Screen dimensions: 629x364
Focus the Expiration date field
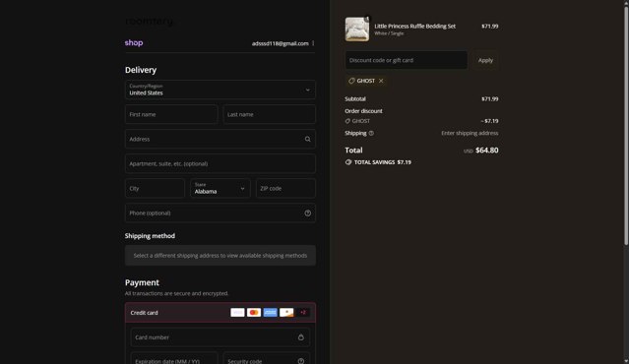[x=174, y=359]
